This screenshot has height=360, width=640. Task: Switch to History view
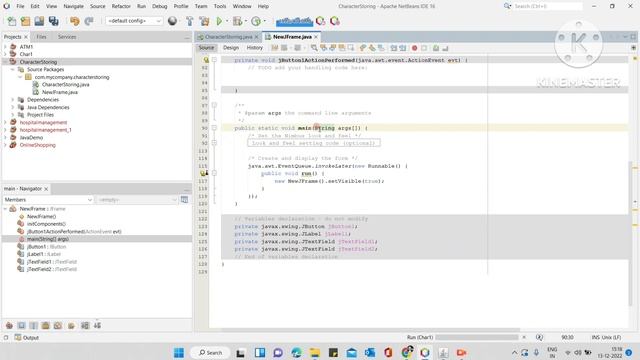255,48
